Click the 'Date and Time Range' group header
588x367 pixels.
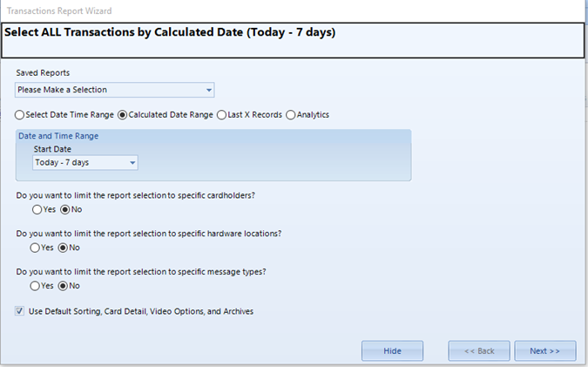click(x=58, y=136)
